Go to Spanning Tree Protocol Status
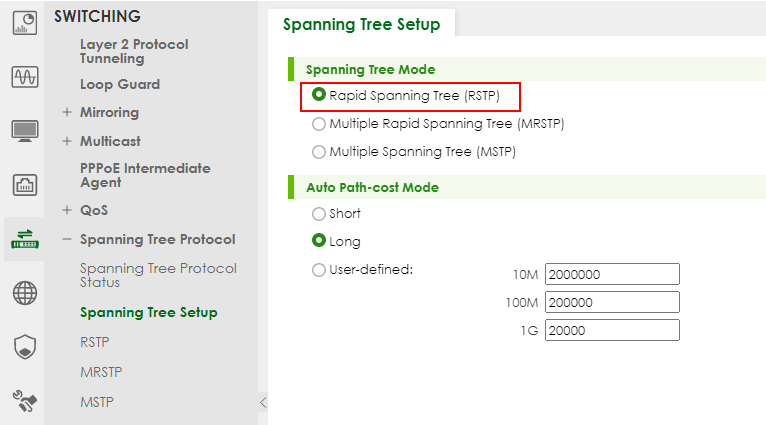Image resolution: width=766 pixels, height=425 pixels. pos(158,275)
